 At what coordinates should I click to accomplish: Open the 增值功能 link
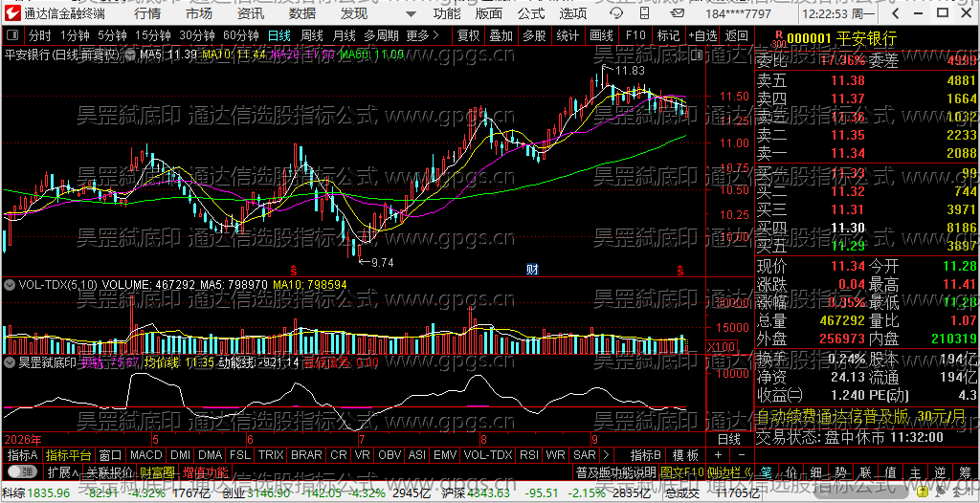pyautogui.click(x=205, y=471)
